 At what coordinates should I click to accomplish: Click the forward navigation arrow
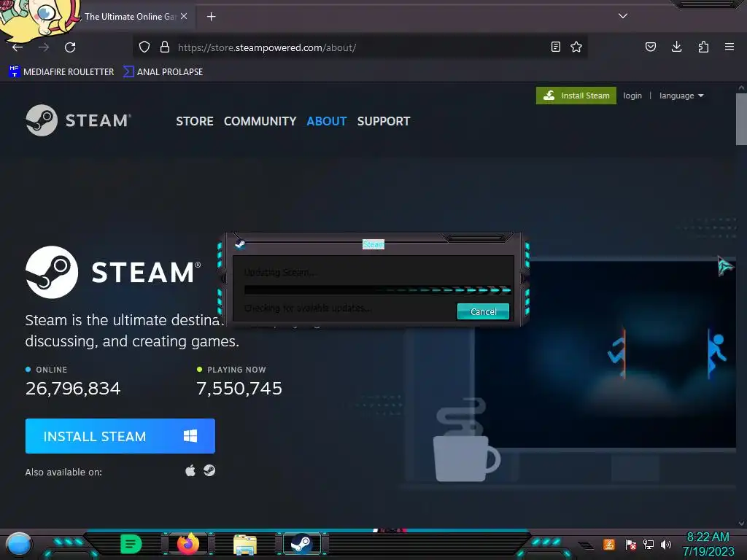44,47
